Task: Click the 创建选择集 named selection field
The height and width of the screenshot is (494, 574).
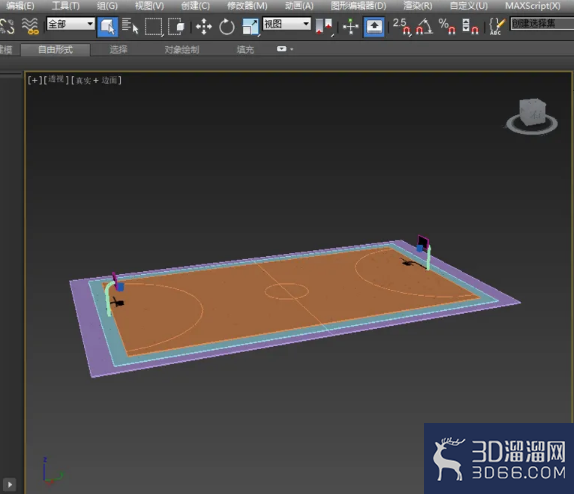Action: [542, 24]
